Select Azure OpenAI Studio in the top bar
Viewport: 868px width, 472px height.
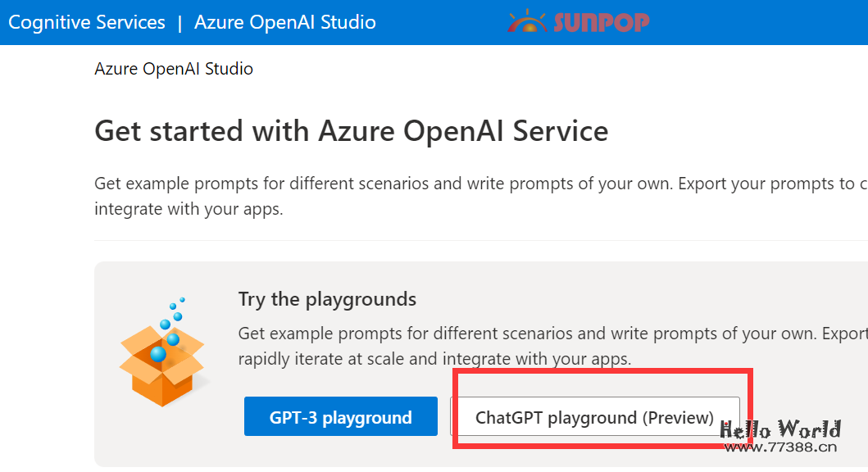point(284,22)
